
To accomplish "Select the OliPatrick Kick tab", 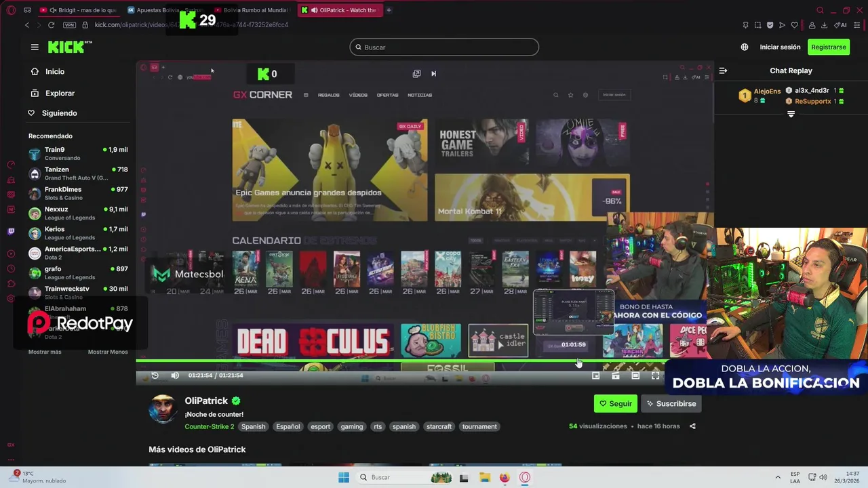I will click(x=339, y=10).
